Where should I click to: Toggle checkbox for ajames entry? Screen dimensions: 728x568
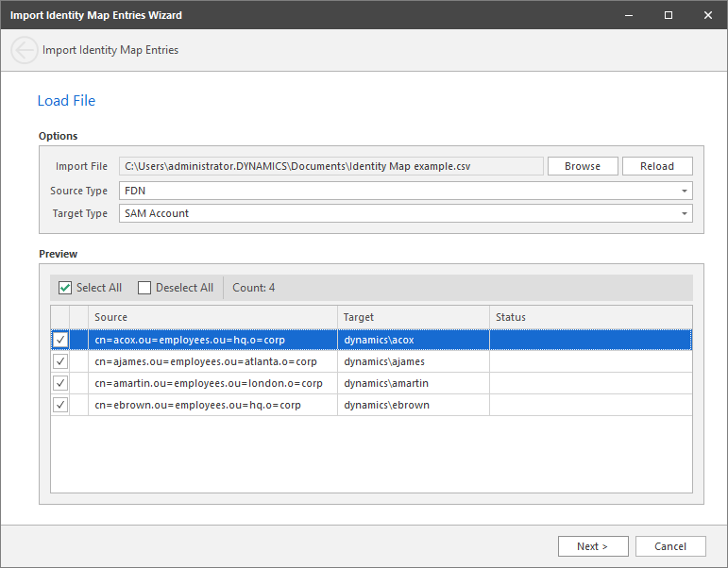pos(60,361)
